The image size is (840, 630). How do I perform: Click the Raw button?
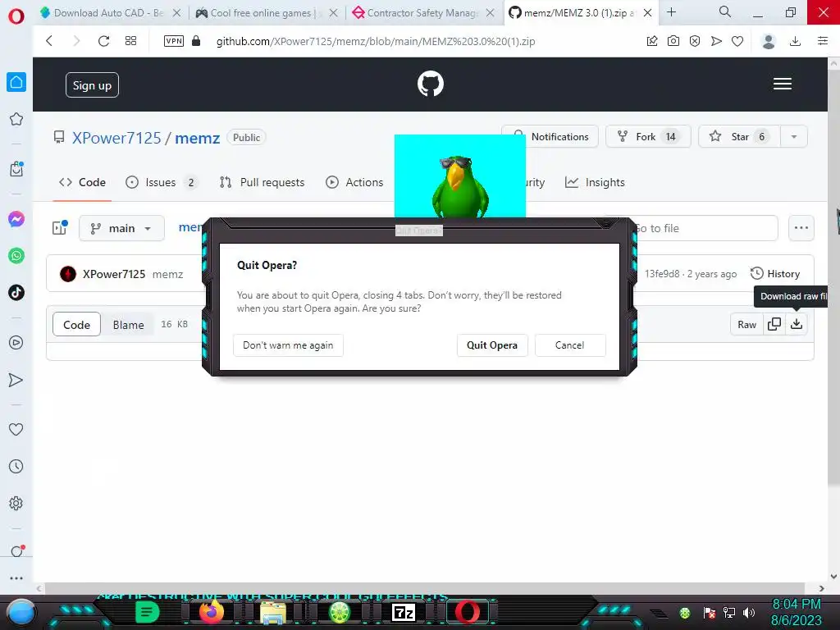pos(746,324)
